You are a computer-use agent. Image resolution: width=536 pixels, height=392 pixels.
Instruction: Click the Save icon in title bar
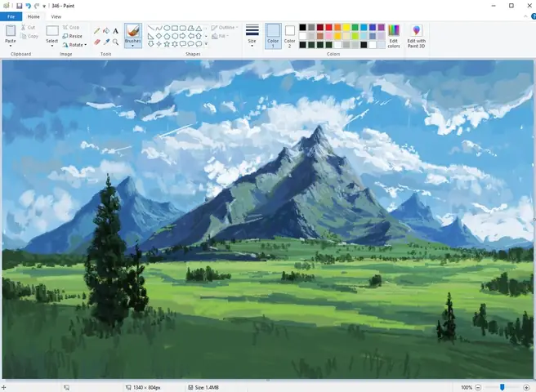19,6
